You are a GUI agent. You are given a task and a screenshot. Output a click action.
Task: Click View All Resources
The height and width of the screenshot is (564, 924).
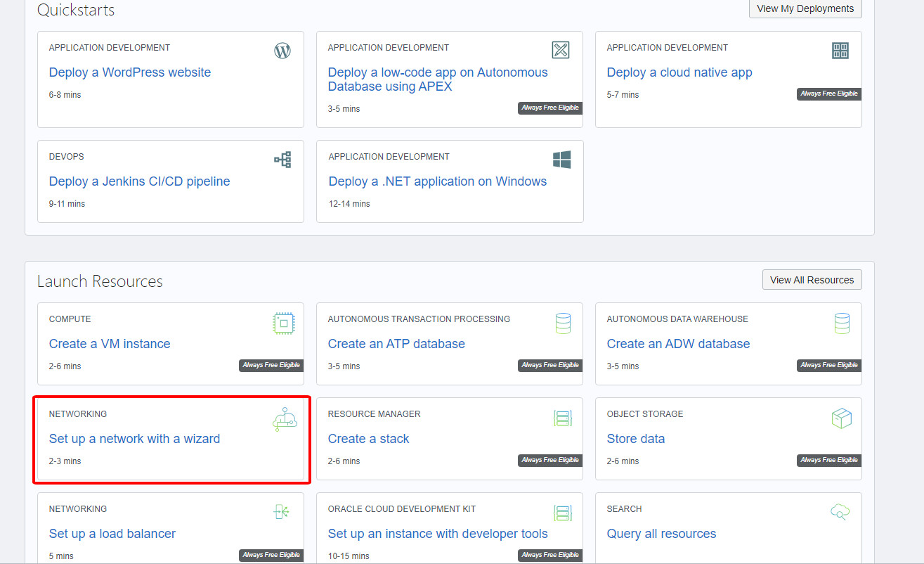coord(812,279)
